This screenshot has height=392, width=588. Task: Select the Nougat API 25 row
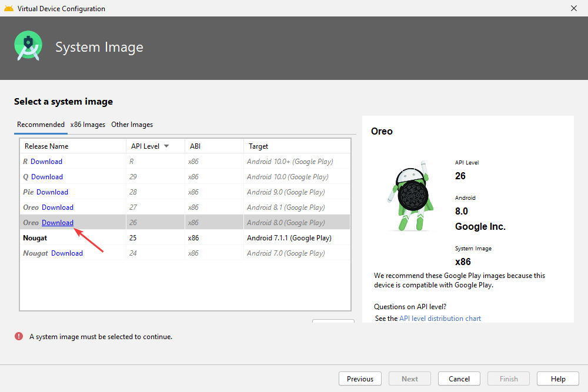click(x=176, y=238)
